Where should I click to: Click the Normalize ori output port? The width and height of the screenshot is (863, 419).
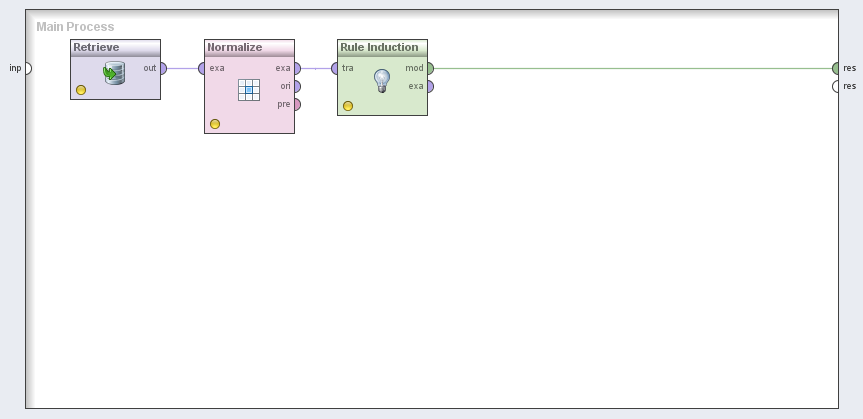click(297, 86)
